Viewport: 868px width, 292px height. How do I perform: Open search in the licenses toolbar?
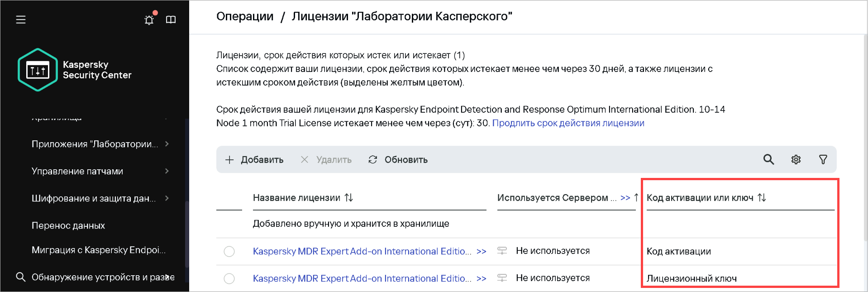[x=768, y=159]
